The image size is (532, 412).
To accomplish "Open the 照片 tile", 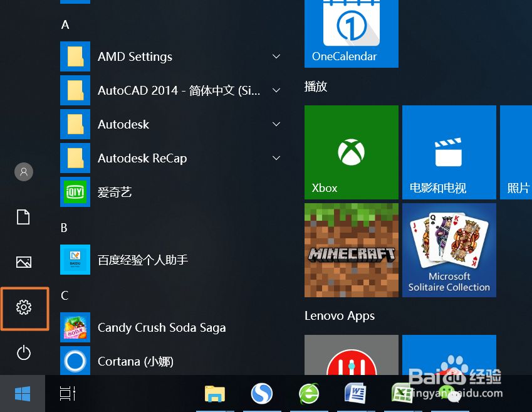I will (516, 152).
